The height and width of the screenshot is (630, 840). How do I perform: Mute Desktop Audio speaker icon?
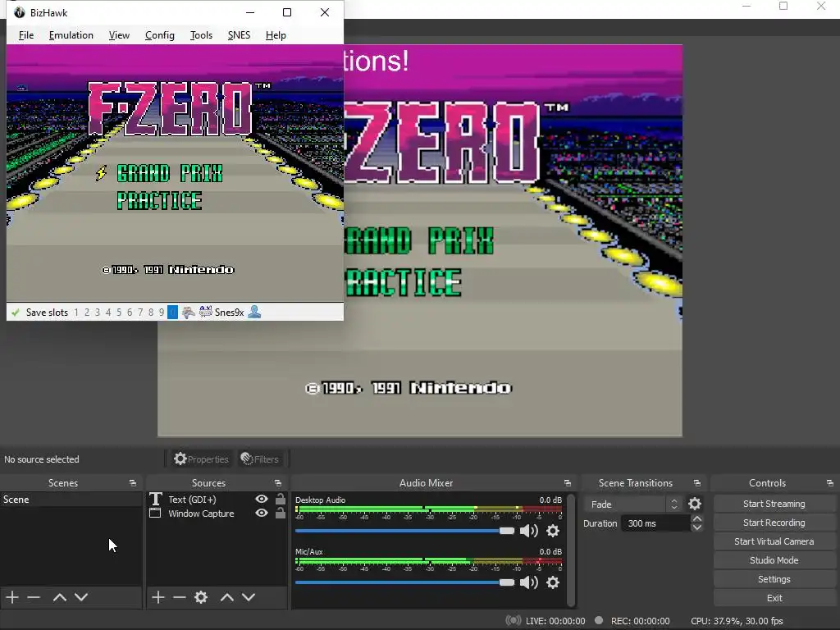529,531
